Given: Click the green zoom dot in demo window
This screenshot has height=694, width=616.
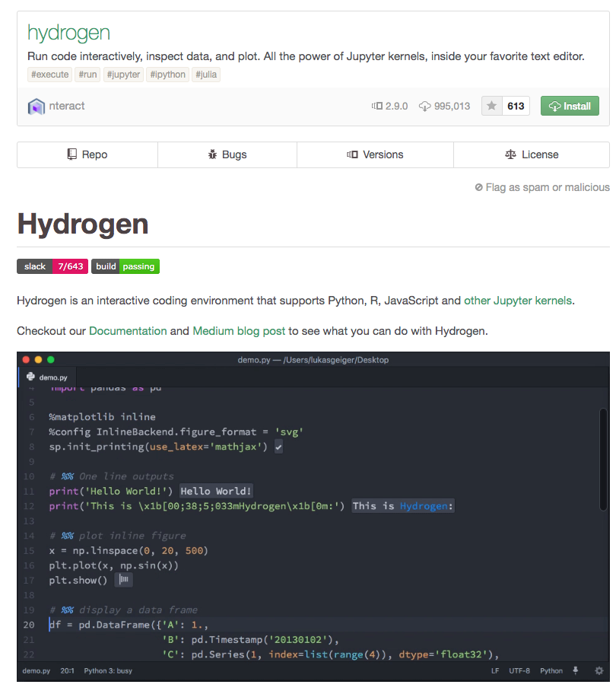Looking at the screenshot, I should (x=51, y=360).
